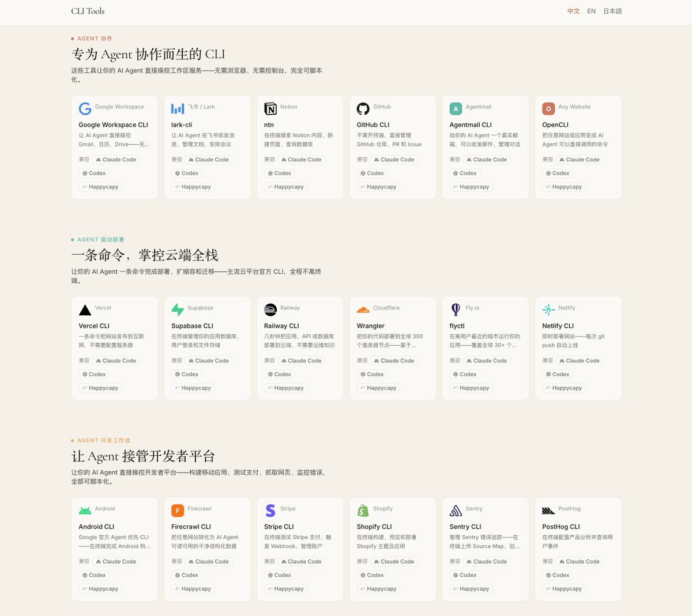Click the PostHog hedgehog logo icon

[548, 511]
